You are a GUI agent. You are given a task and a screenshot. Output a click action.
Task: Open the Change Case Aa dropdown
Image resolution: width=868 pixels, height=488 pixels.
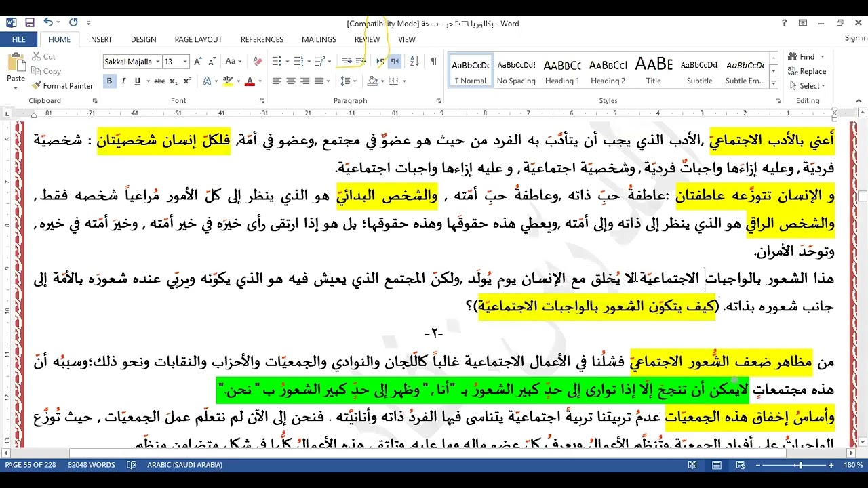tap(233, 62)
